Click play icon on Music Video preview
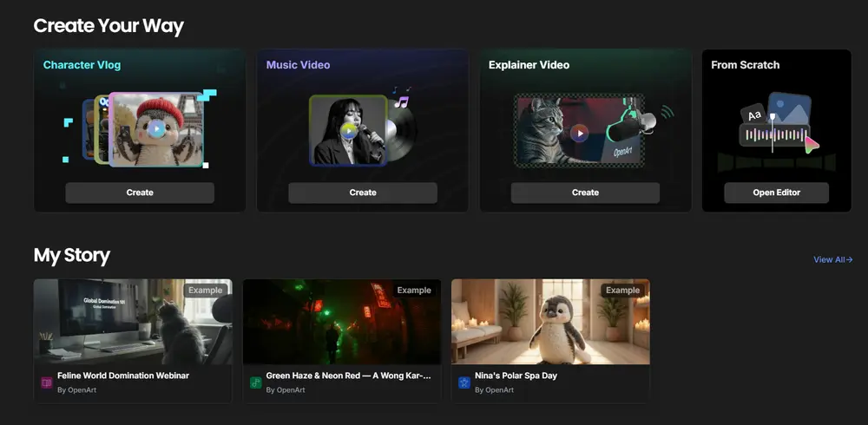 (348, 130)
